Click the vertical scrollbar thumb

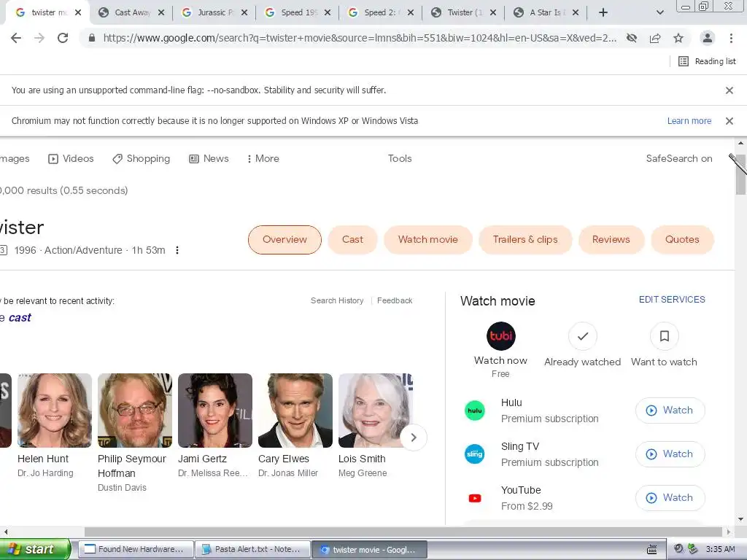click(740, 174)
